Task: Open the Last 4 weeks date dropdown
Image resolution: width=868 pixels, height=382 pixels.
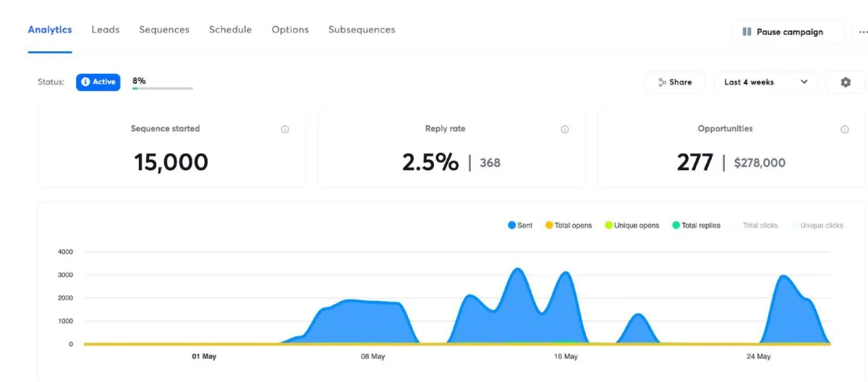Action: coord(765,82)
